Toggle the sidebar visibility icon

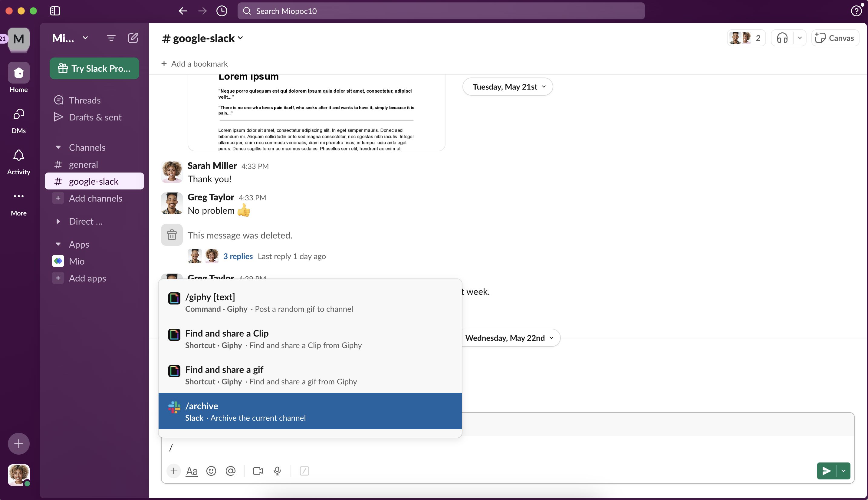(54, 11)
